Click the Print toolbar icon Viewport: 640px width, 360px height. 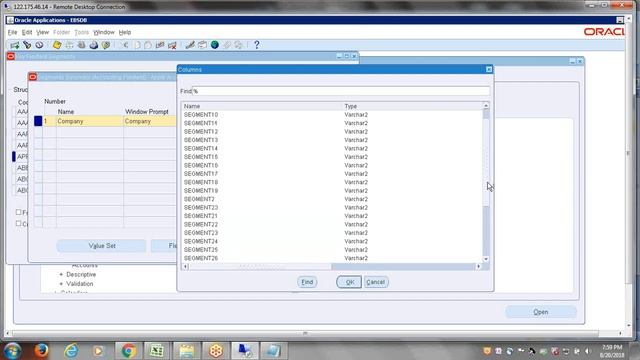[x=93, y=45]
